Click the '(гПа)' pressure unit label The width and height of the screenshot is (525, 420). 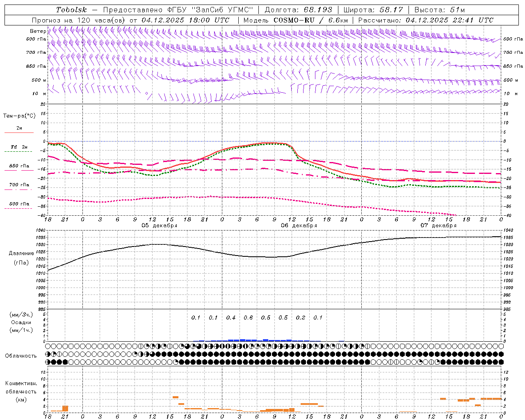point(21,263)
